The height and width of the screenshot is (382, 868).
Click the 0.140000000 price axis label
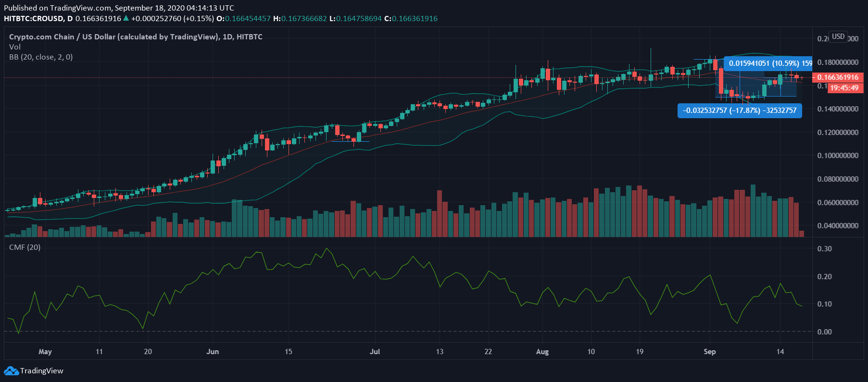point(838,109)
